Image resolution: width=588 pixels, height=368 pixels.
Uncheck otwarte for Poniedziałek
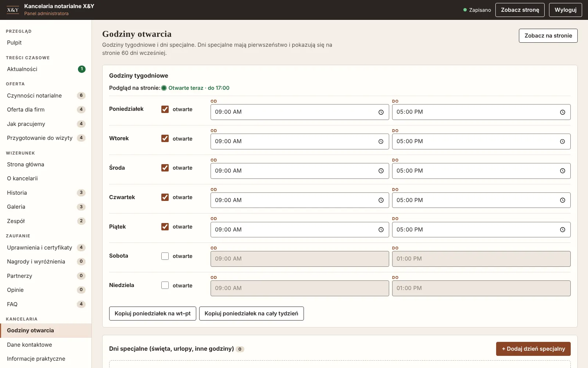(x=165, y=109)
